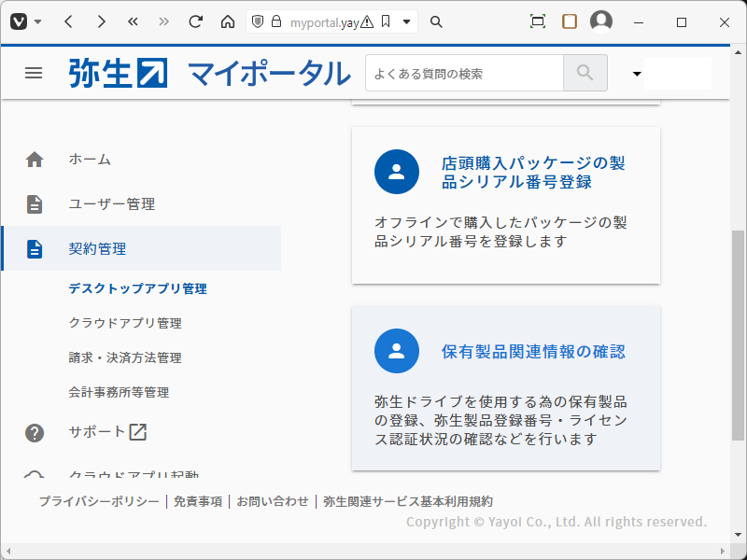This screenshot has width=747, height=560.
Task: Open クラウドアプリ管理 submenu item
Action: click(x=125, y=323)
